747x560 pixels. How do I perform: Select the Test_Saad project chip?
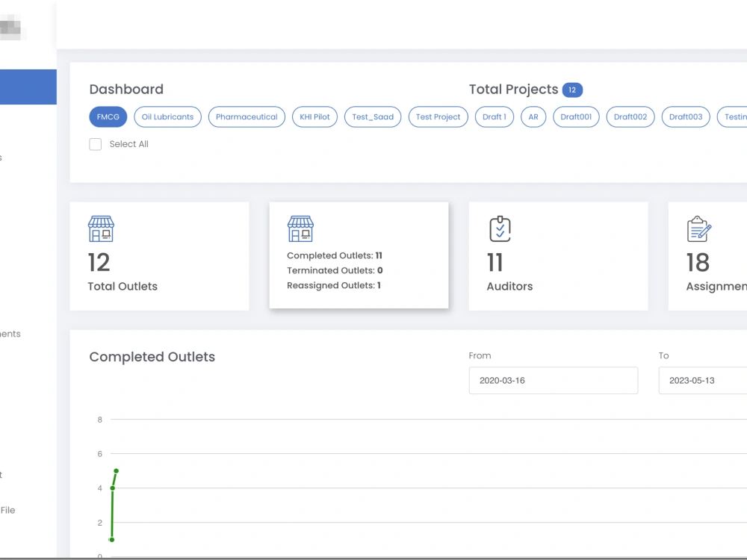tap(373, 116)
